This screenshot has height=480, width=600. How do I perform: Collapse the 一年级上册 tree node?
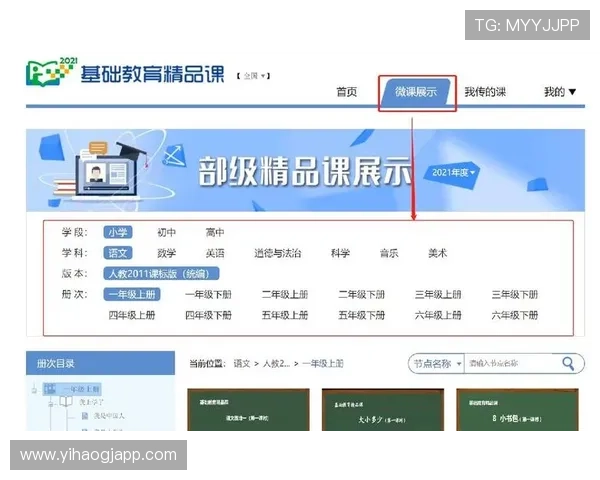pyautogui.click(x=34, y=390)
